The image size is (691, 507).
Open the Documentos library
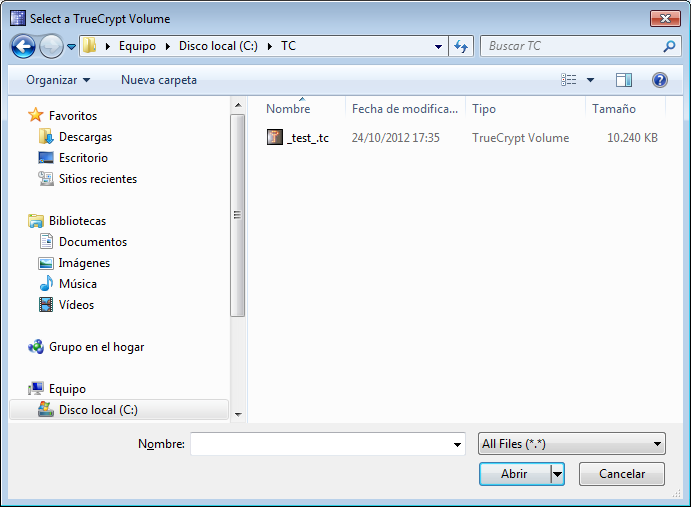pyautogui.click(x=93, y=242)
